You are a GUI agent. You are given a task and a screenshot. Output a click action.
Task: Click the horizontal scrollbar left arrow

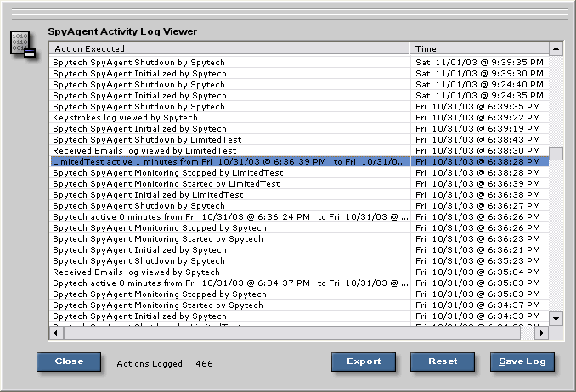56,333
